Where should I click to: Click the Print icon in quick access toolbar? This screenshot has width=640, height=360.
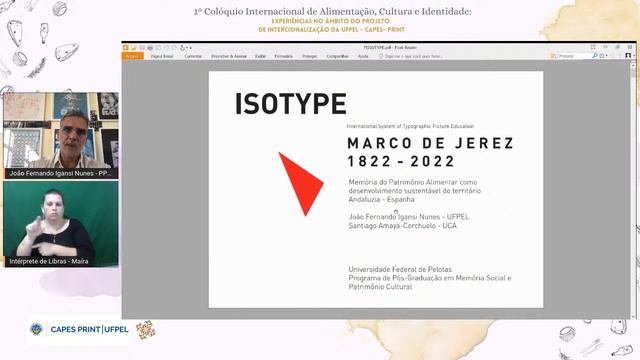(x=150, y=48)
